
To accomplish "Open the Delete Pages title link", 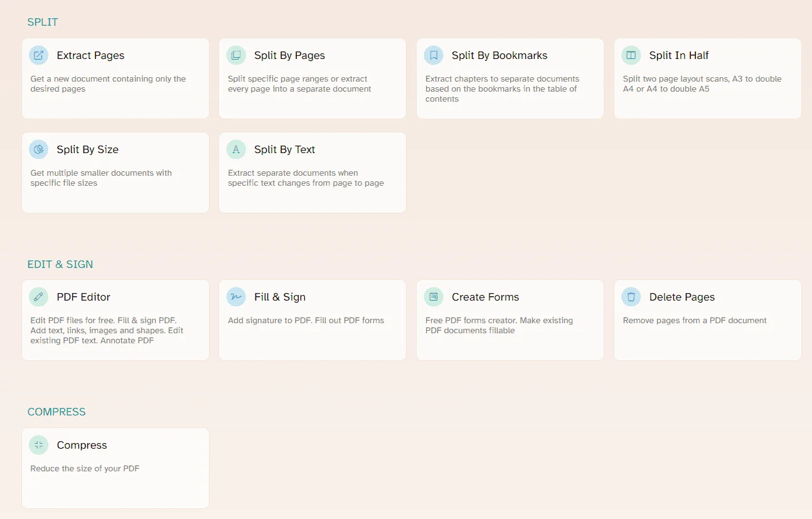I will click(682, 297).
